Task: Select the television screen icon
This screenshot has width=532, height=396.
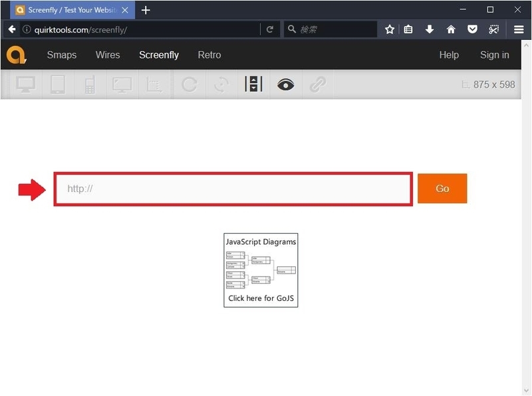Action: [x=122, y=84]
